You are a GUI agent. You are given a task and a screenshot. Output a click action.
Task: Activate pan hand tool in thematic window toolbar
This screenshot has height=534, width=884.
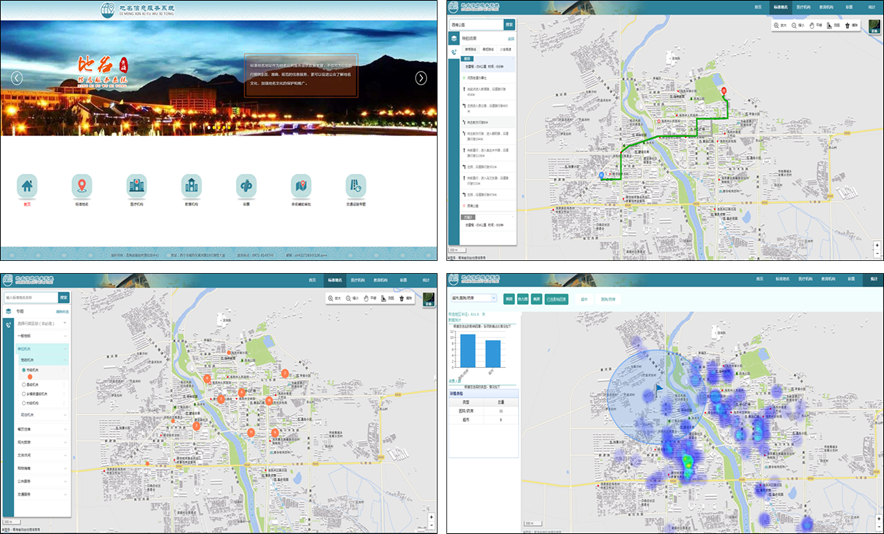370,298
